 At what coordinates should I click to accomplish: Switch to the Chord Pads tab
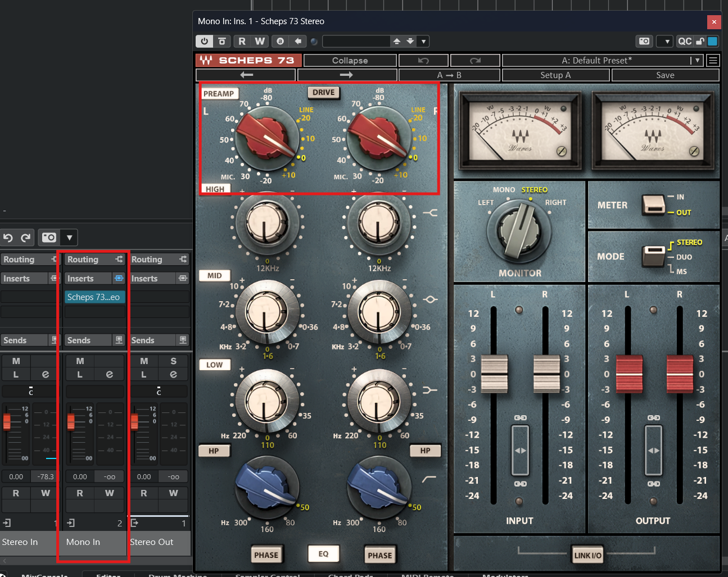click(351, 575)
